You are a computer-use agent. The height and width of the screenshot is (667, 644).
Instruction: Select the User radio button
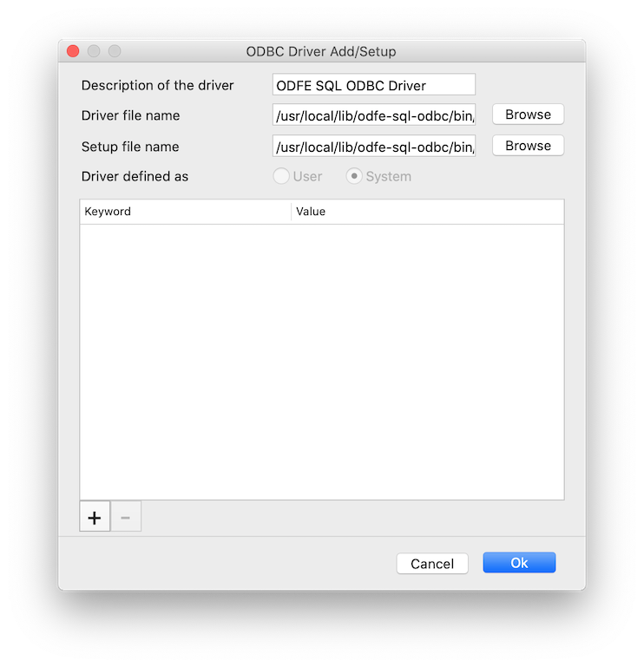pos(281,176)
